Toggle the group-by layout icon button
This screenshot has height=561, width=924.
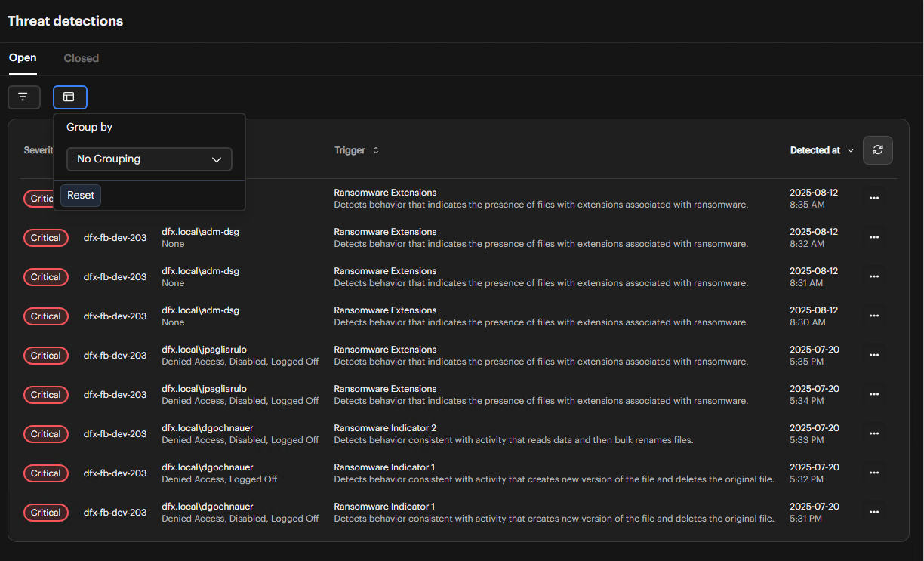69,97
